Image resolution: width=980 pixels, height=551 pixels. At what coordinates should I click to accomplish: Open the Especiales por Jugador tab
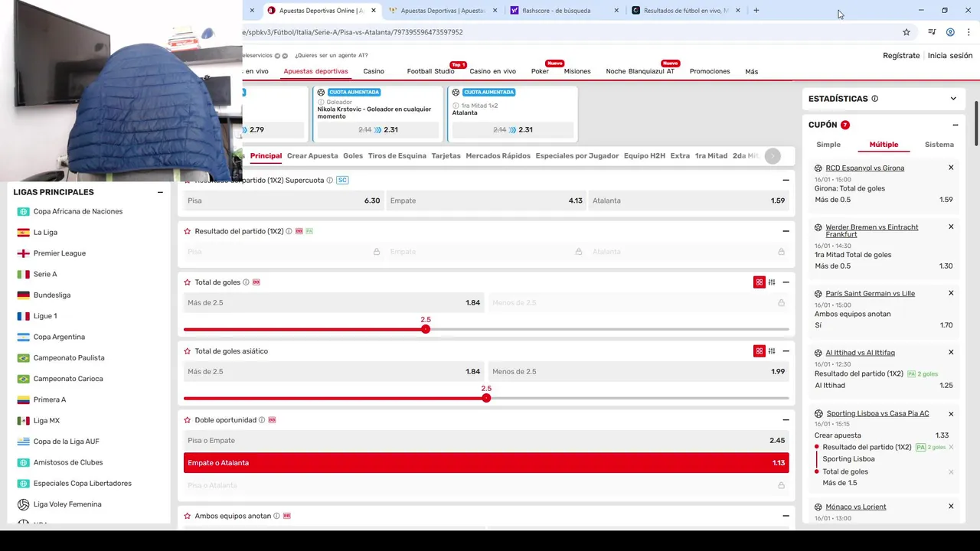[x=577, y=156]
